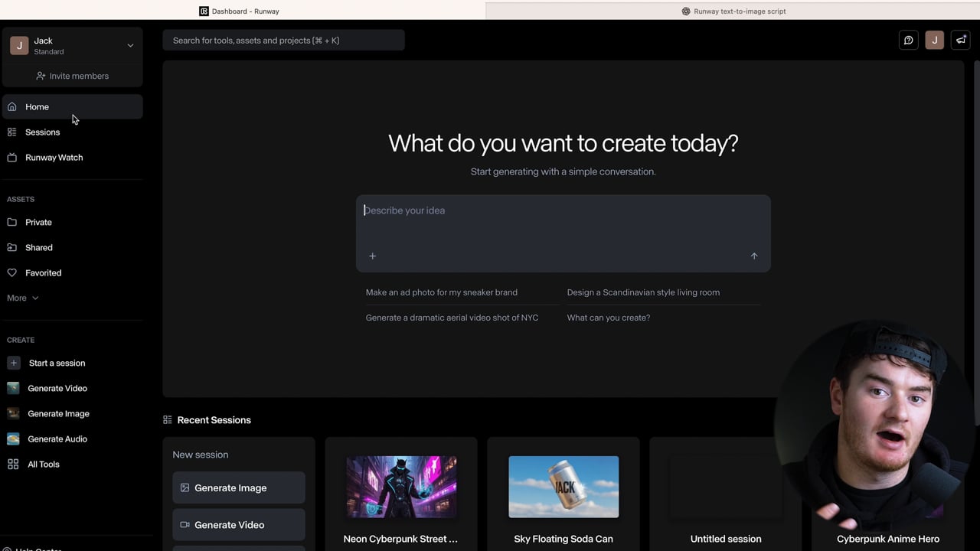Screen dimensions: 980x551
Task: Open the chat support icon in top bar
Action: click(908, 40)
